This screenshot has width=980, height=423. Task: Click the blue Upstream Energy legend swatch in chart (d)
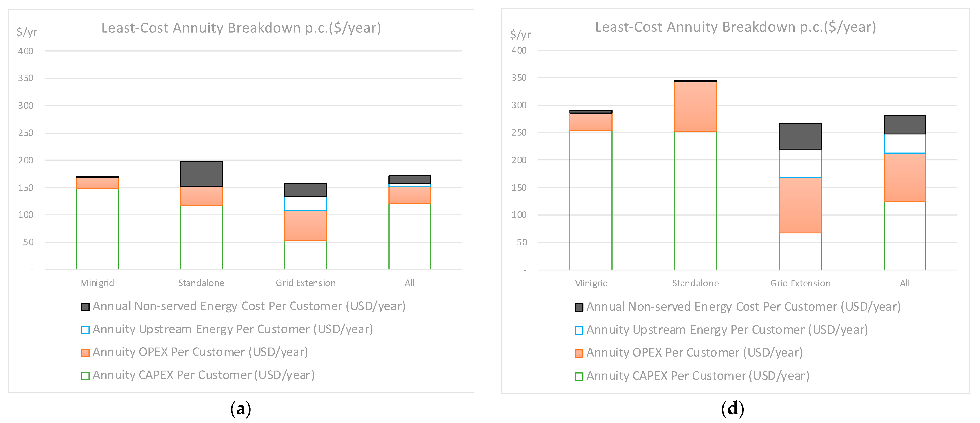579,331
